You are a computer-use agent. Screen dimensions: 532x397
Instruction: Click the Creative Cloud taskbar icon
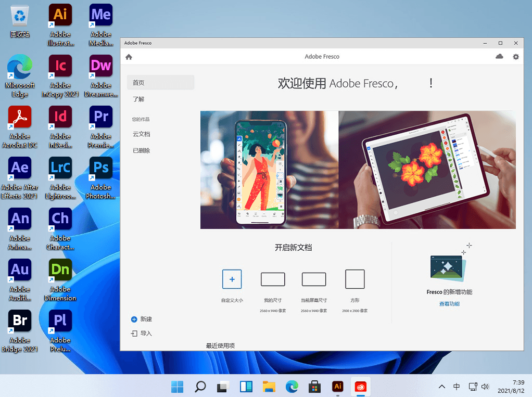pyautogui.click(x=361, y=387)
